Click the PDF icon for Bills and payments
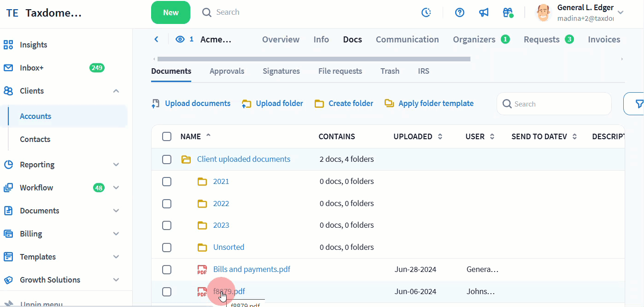 click(202, 270)
